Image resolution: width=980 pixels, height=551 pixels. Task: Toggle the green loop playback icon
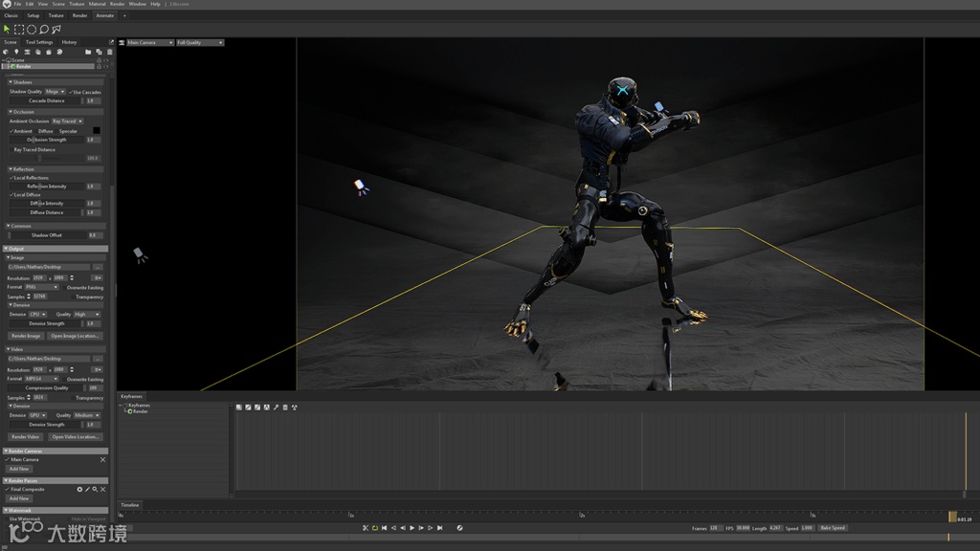tap(375, 528)
